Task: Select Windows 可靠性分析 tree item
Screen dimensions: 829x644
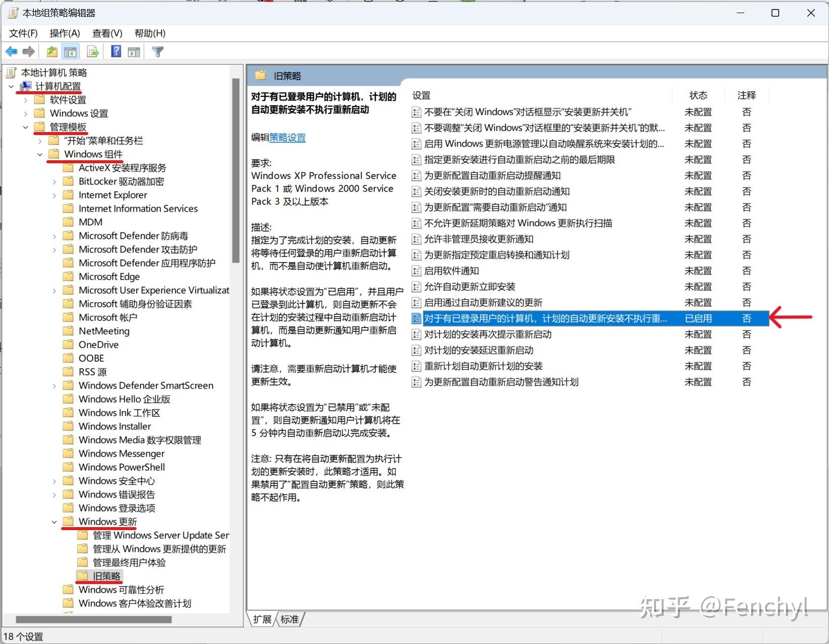Action: (x=121, y=590)
